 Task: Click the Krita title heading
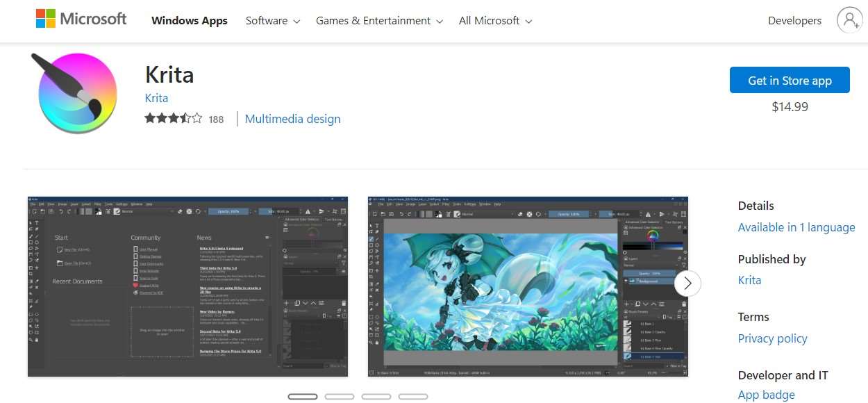[x=169, y=74]
